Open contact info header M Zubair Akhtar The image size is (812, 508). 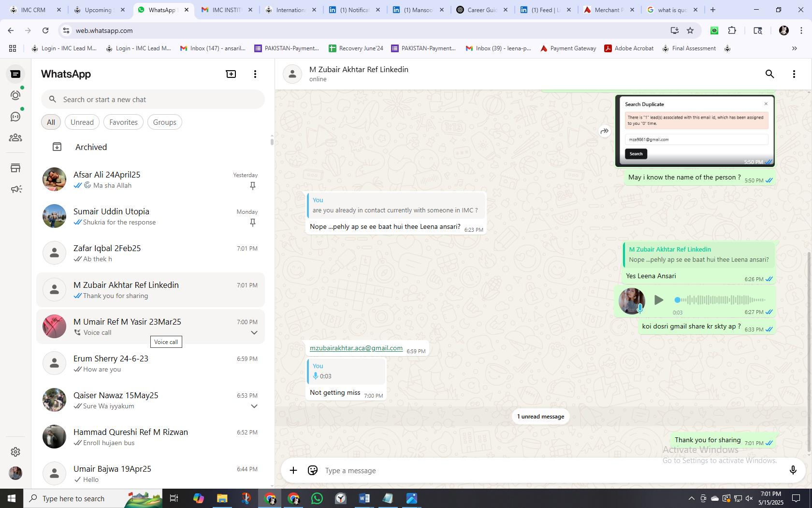coord(359,74)
